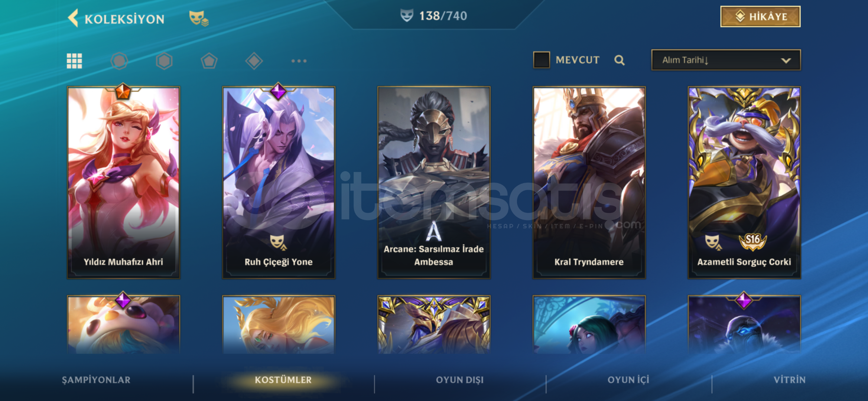Expand the Alım Tarihi sort dropdown
The width and height of the screenshot is (868, 401).
[726, 60]
